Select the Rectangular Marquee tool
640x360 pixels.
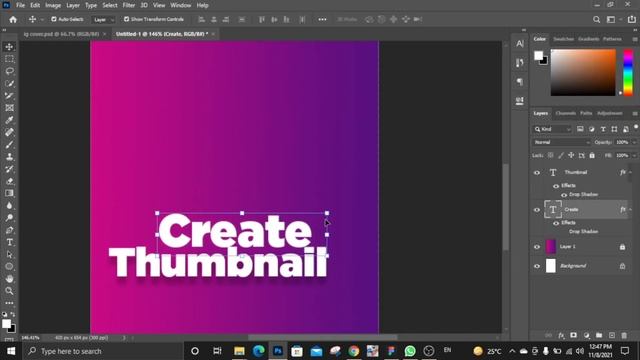[x=9, y=59]
